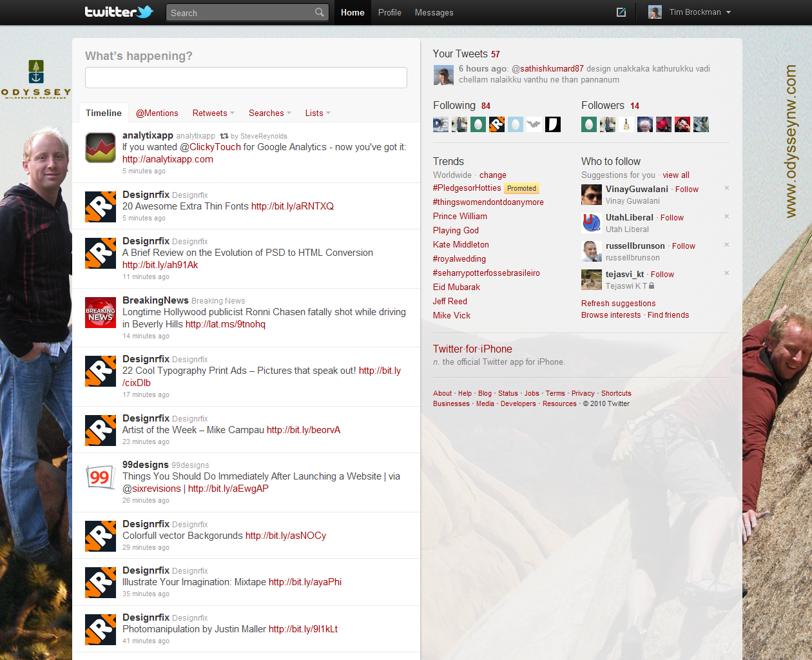
Task: Go to the Home menu item
Action: pos(353,12)
